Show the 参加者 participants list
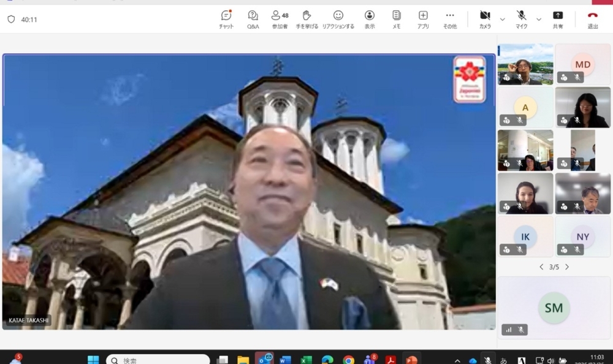Screen dimensions: 613x364 [280, 19]
